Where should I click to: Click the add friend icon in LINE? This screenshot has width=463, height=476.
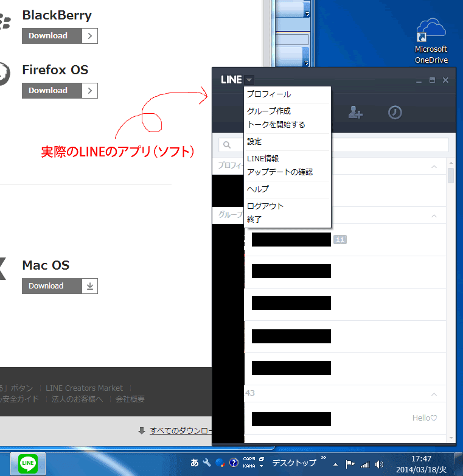[x=355, y=113]
